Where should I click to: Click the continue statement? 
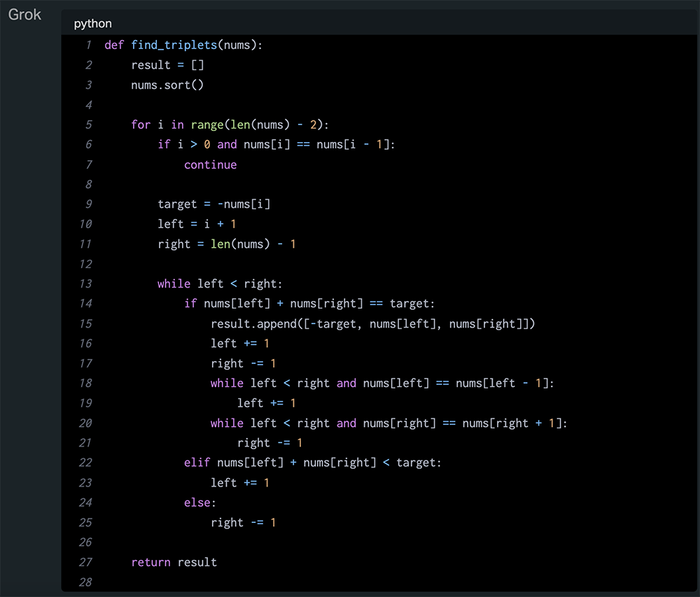point(210,164)
